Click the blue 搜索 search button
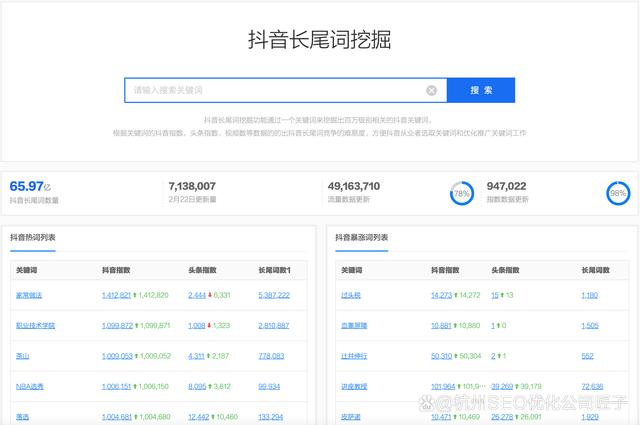Image resolution: width=640 pixels, height=425 pixels. point(481,90)
